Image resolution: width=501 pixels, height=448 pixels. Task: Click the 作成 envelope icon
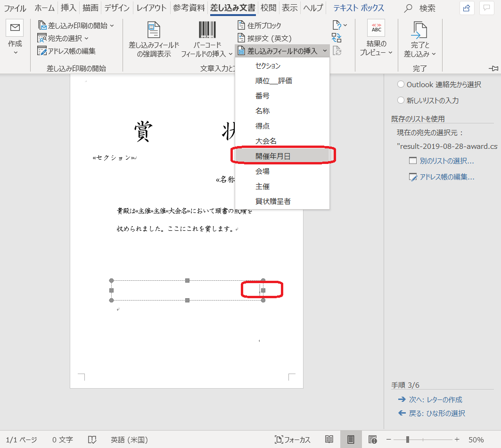(x=15, y=28)
